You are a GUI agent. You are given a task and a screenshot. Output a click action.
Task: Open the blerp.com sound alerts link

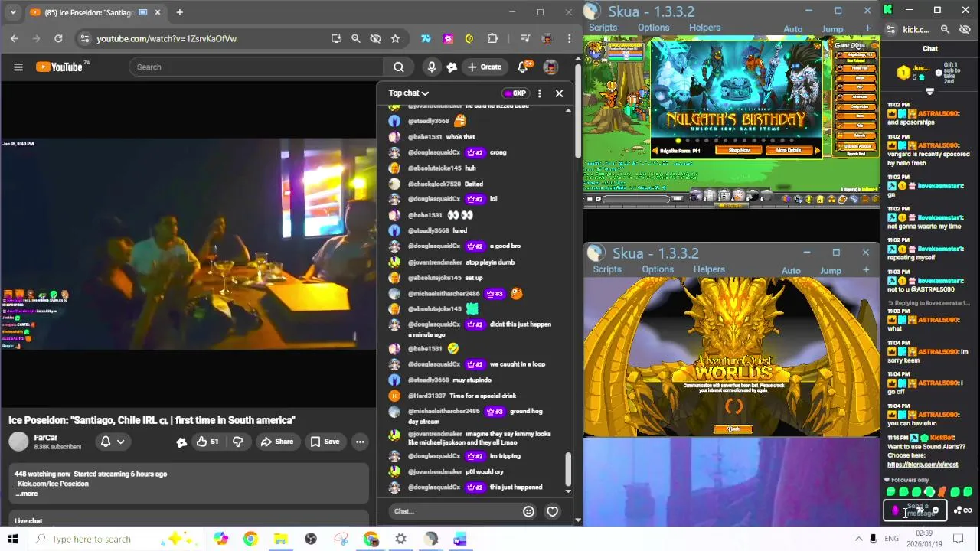point(923,465)
